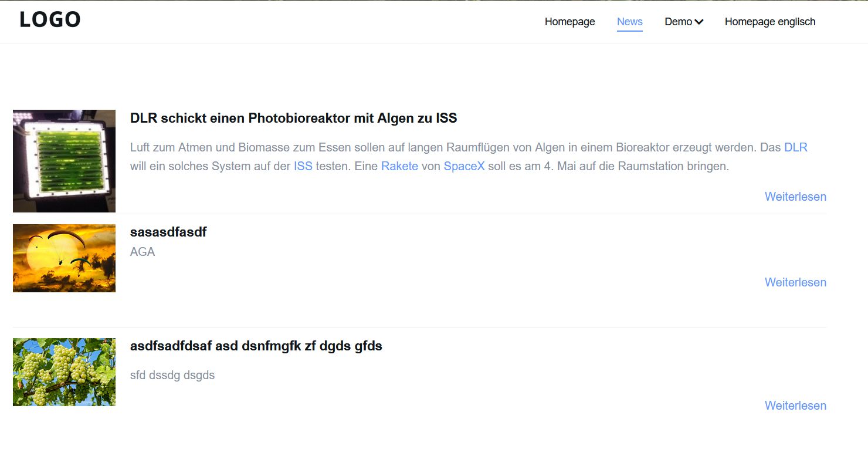Follow the SpaceX link
868x449 pixels.
pos(464,166)
